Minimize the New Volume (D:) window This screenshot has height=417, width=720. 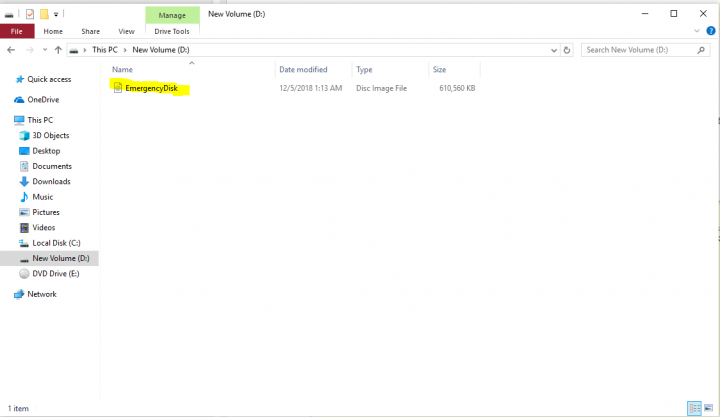pyautogui.click(x=645, y=14)
